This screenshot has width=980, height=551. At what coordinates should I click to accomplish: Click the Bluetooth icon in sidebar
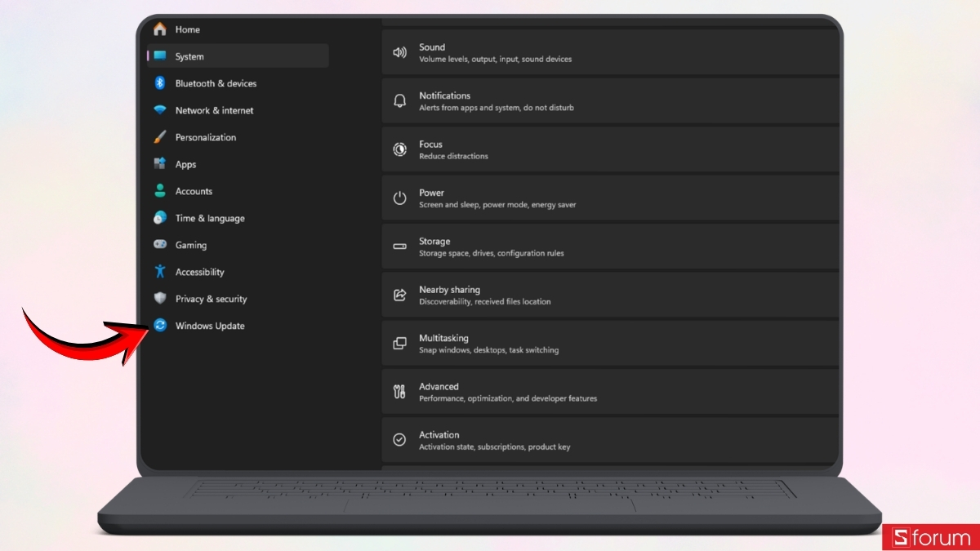[x=160, y=83]
